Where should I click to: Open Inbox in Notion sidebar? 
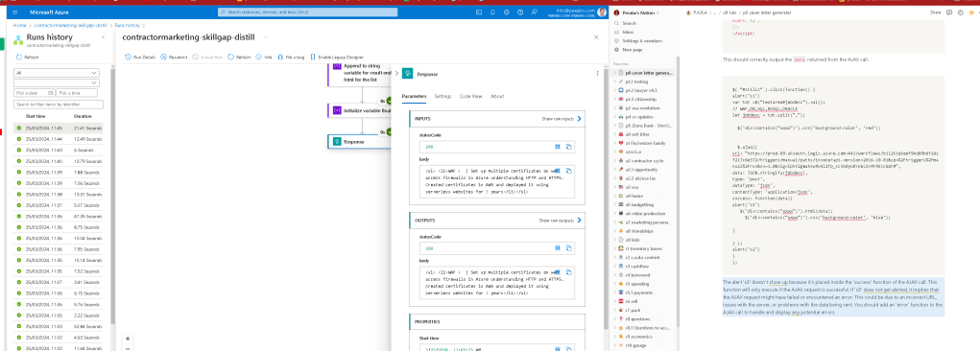(x=628, y=32)
